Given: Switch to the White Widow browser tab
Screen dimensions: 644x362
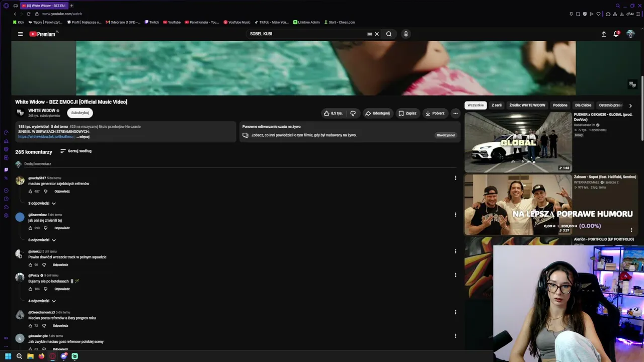Looking at the screenshot, I should click(44, 6).
